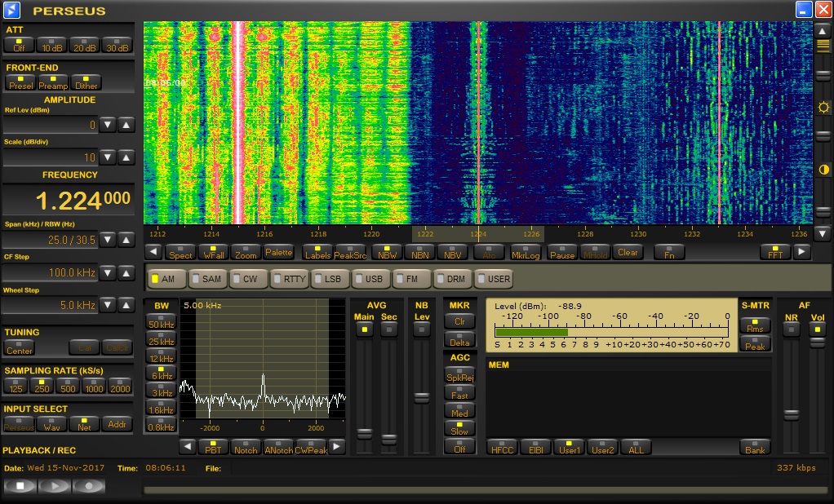This screenshot has height=504, width=834.
Task: Increase Span/RBW with the up arrow
Action: point(126,240)
